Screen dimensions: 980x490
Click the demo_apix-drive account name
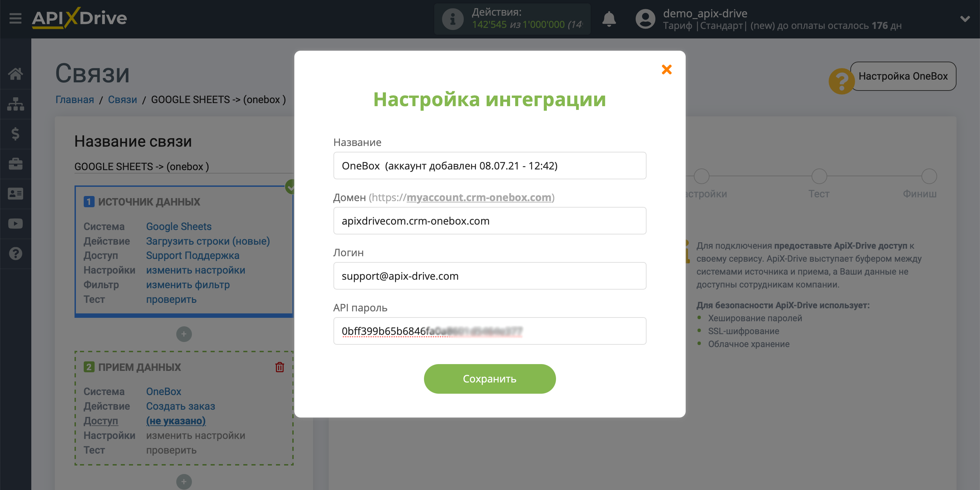coord(705,13)
